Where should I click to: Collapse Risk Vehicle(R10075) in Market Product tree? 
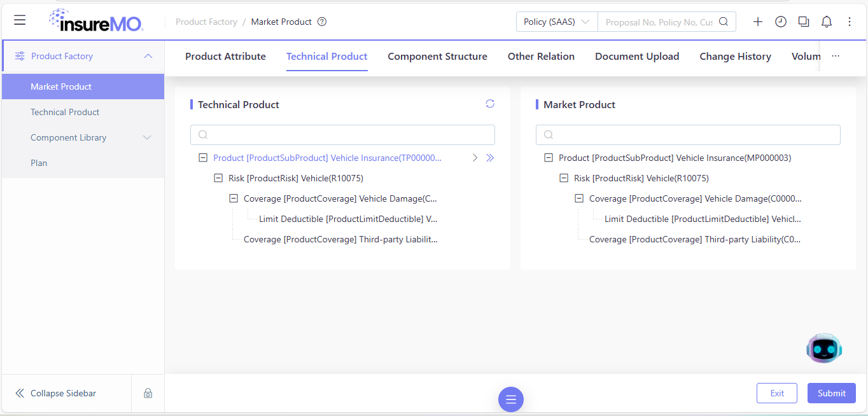[x=564, y=178]
